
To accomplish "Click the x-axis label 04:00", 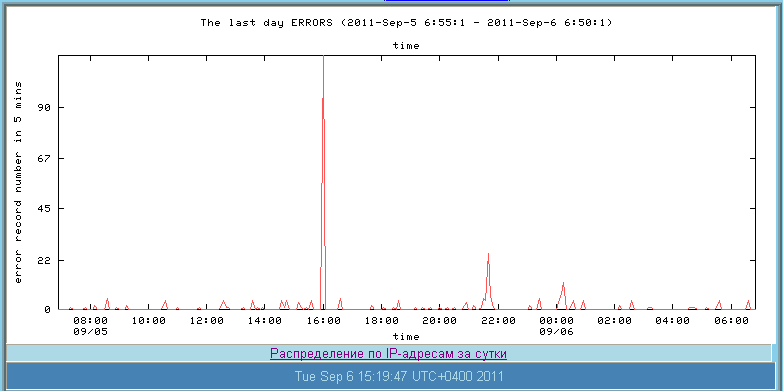I will (x=673, y=321).
